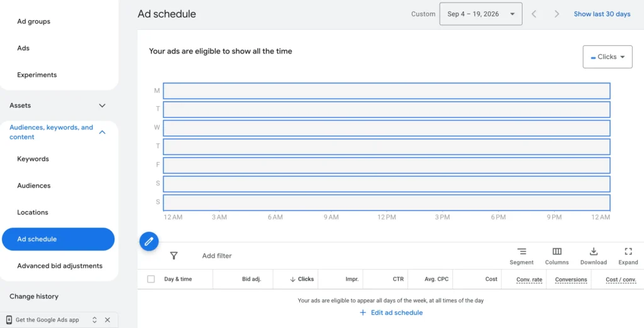Screen dimensions: 644x328
Task: Click the Friday schedule bar in chart
Action: coord(387,165)
